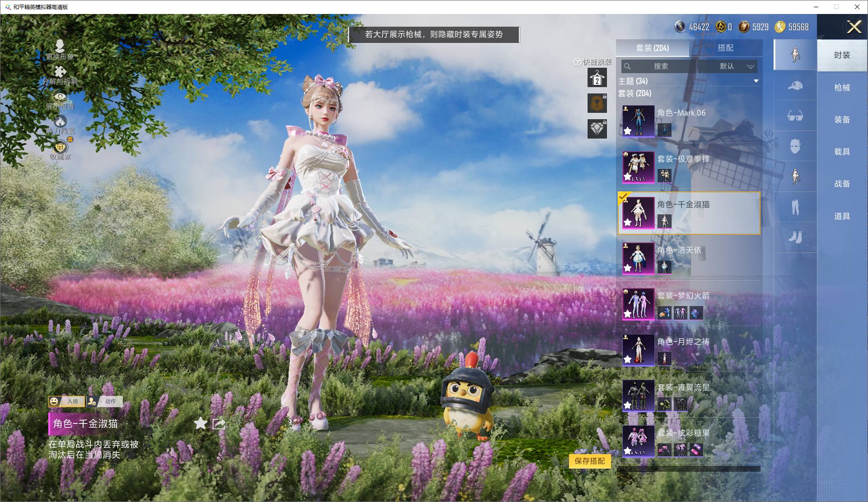Viewport: 868px width, 502px height.
Task: Select the upper body clothing category icon
Action: click(795, 177)
